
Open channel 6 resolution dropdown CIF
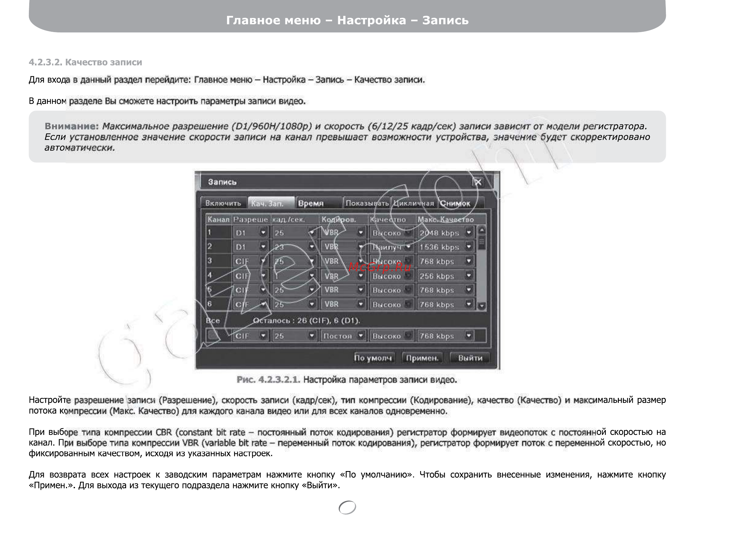coord(251,304)
